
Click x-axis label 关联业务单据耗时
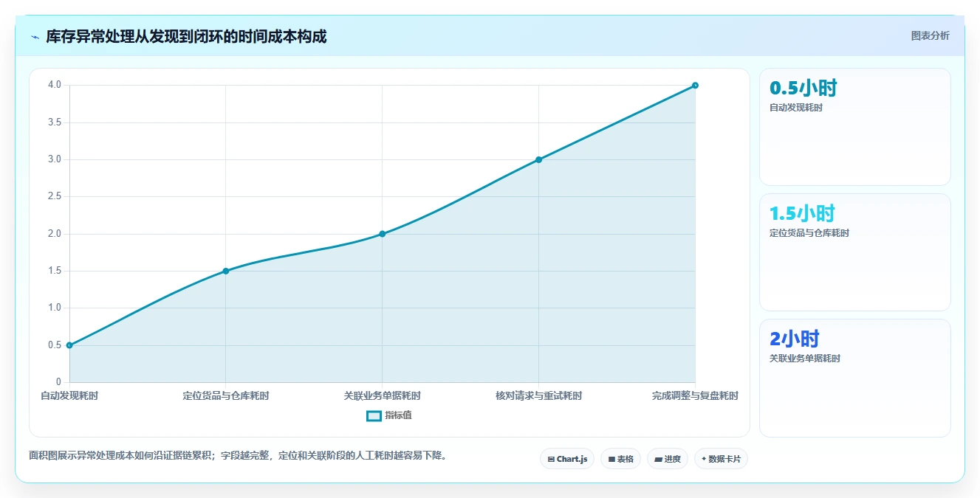pos(383,396)
